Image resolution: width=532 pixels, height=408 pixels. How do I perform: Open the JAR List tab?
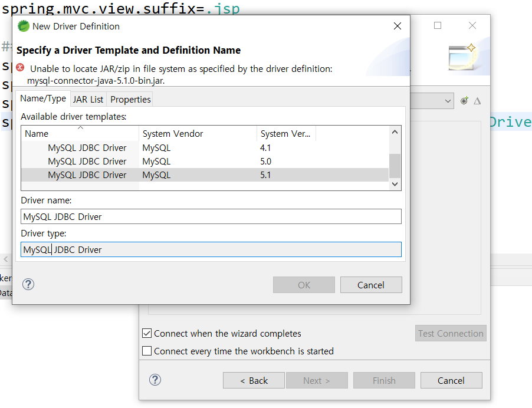pos(88,100)
